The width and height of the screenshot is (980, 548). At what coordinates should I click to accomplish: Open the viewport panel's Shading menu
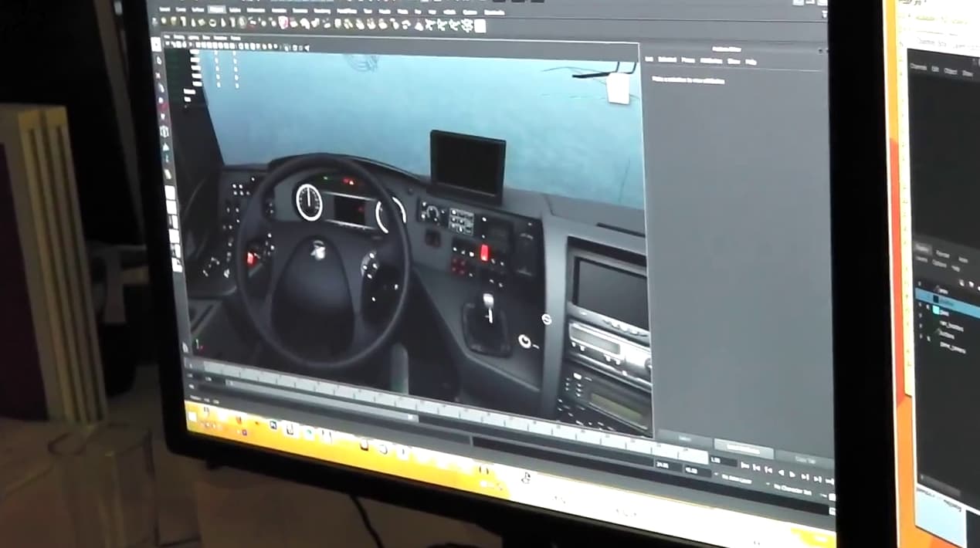[x=181, y=36]
